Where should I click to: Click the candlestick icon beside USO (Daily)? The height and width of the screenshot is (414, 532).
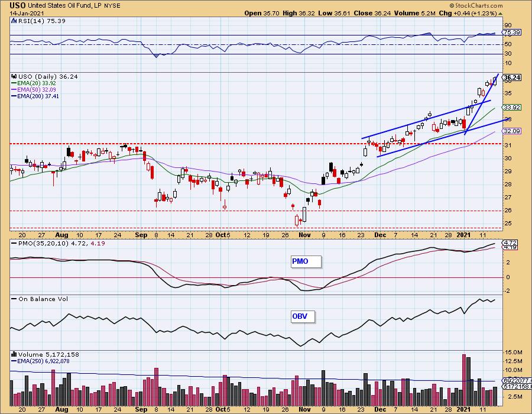click(x=14, y=77)
